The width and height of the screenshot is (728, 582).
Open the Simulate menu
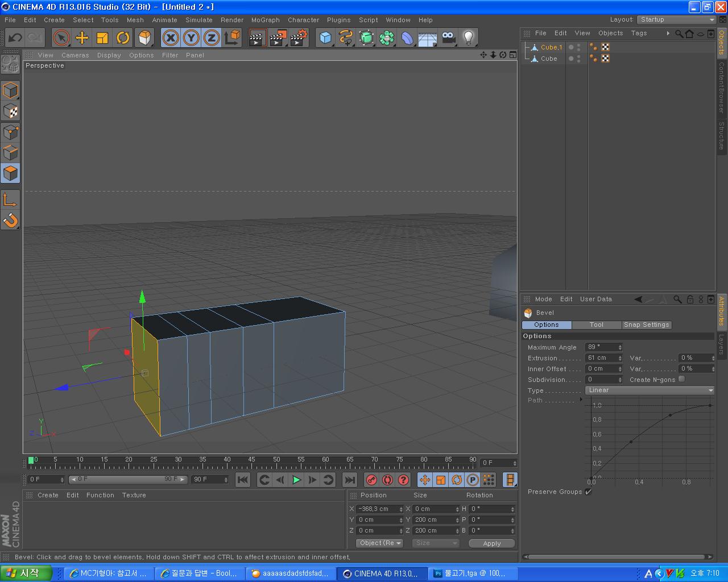pyautogui.click(x=198, y=20)
